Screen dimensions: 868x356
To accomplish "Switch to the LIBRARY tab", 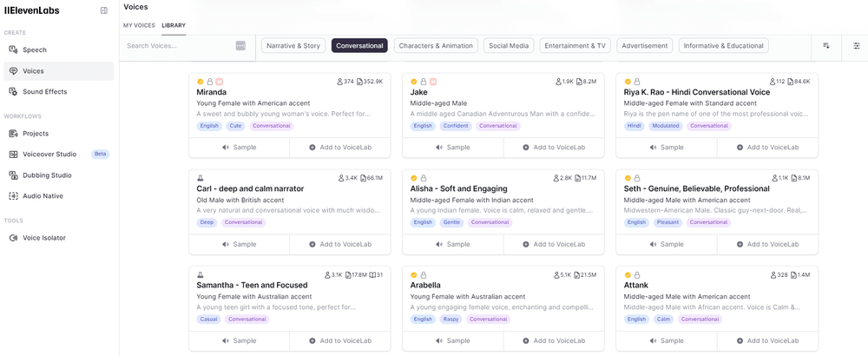I will click(174, 25).
